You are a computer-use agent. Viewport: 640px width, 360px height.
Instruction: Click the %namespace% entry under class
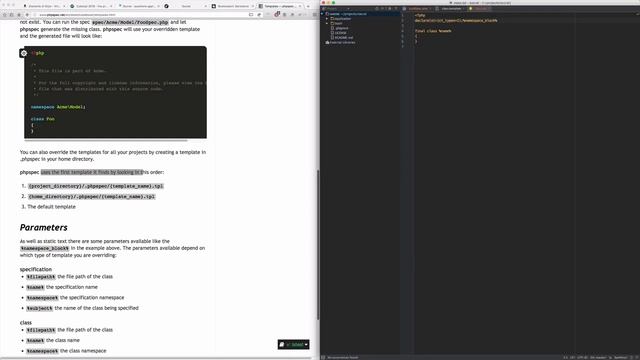coord(42,351)
